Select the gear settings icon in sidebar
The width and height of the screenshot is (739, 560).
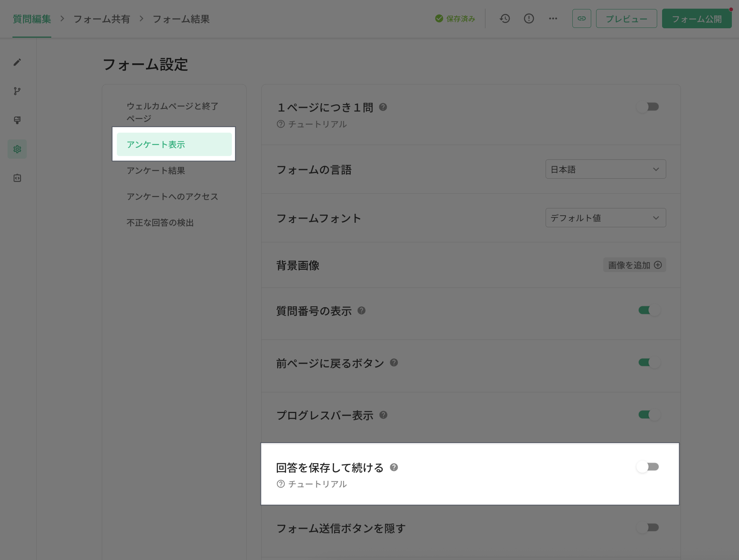pyautogui.click(x=17, y=149)
